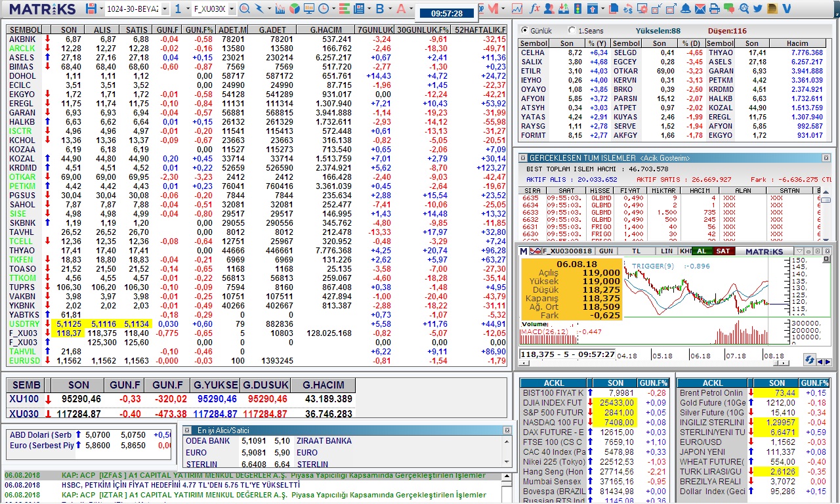Click the SEMBOL column header in main table

click(x=25, y=30)
